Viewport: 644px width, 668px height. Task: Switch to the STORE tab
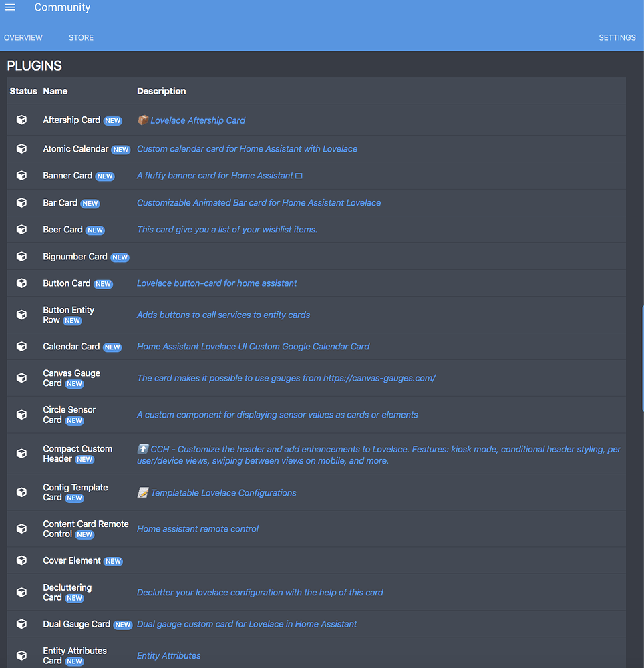pos(81,37)
